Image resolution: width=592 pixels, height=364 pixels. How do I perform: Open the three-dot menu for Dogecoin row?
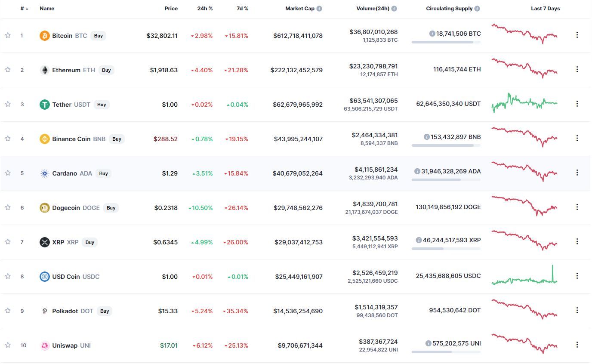click(577, 207)
